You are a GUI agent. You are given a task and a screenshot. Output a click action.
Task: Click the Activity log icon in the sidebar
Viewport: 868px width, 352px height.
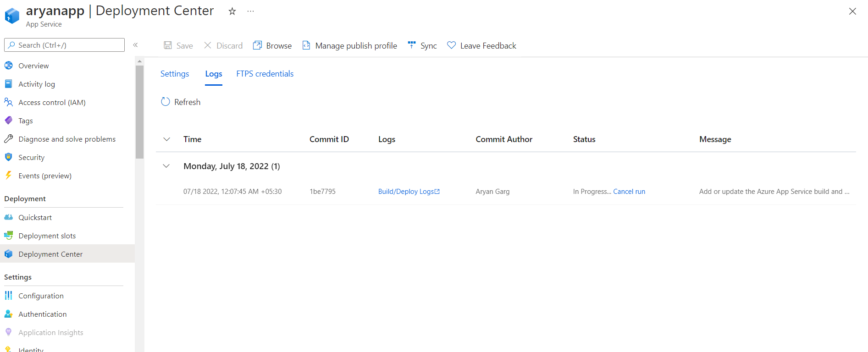click(x=9, y=84)
